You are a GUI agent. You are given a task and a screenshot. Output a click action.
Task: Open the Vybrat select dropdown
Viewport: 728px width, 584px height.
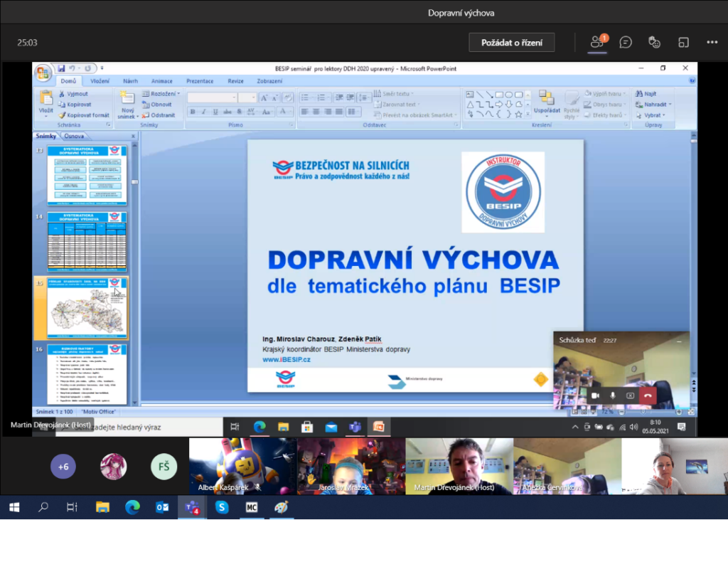click(650, 115)
